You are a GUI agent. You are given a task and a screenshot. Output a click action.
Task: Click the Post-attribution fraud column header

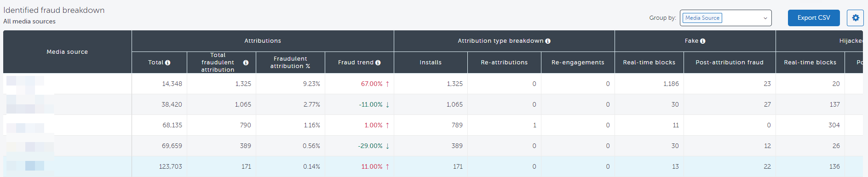(x=730, y=63)
